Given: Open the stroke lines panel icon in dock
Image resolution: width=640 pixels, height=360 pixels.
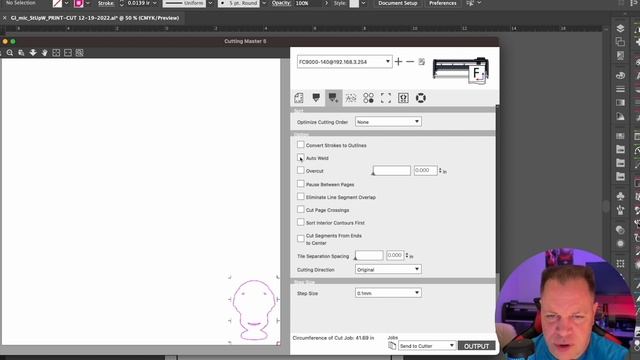Looking at the screenshot, I should (x=620, y=89).
